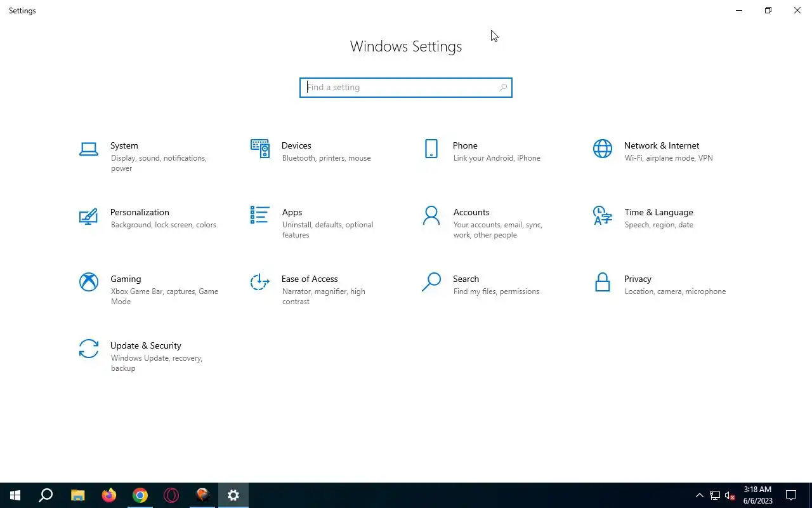Click the Settings gear in the taskbar
This screenshot has width=812, height=508.
click(233, 495)
